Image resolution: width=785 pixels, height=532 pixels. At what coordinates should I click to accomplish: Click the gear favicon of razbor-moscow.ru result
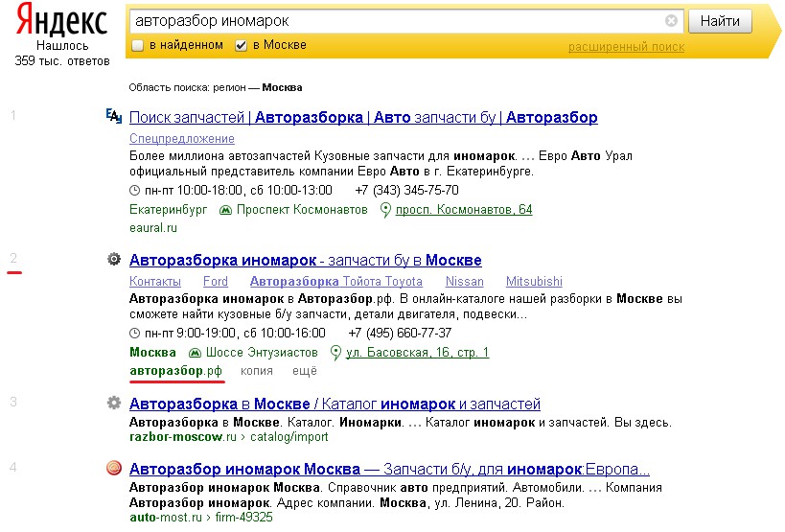coord(114,403)
